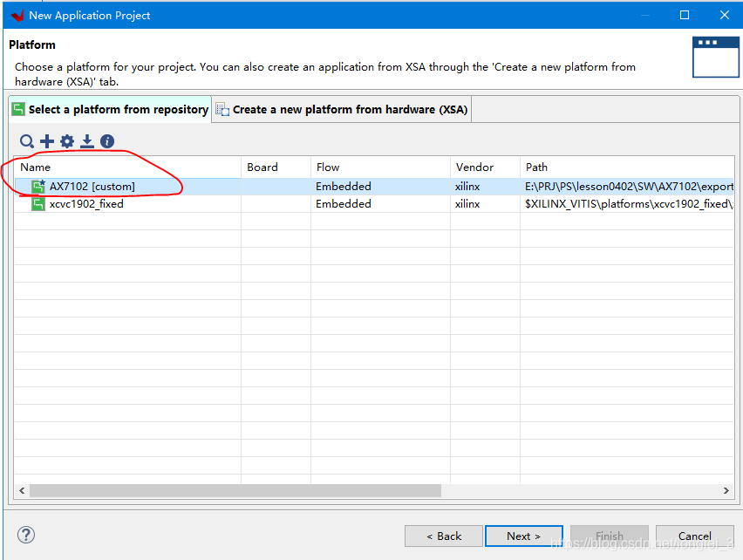Sort by the Board column header

click(276, 167)
